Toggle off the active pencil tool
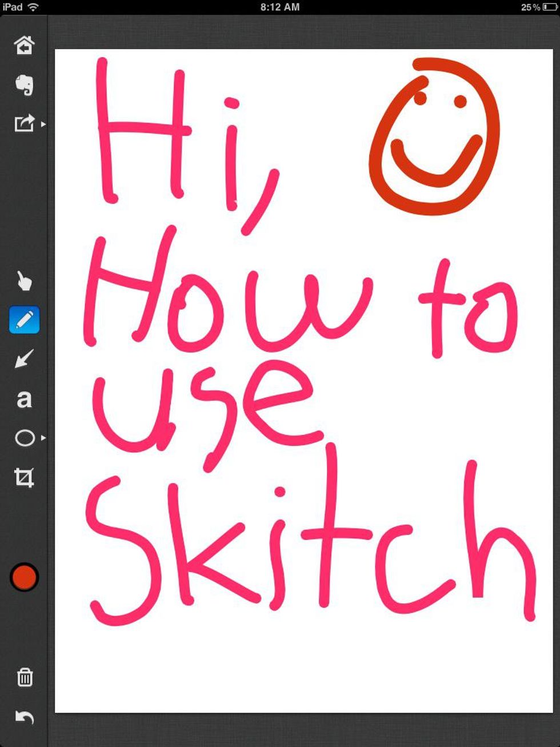 tap(24, 321)
